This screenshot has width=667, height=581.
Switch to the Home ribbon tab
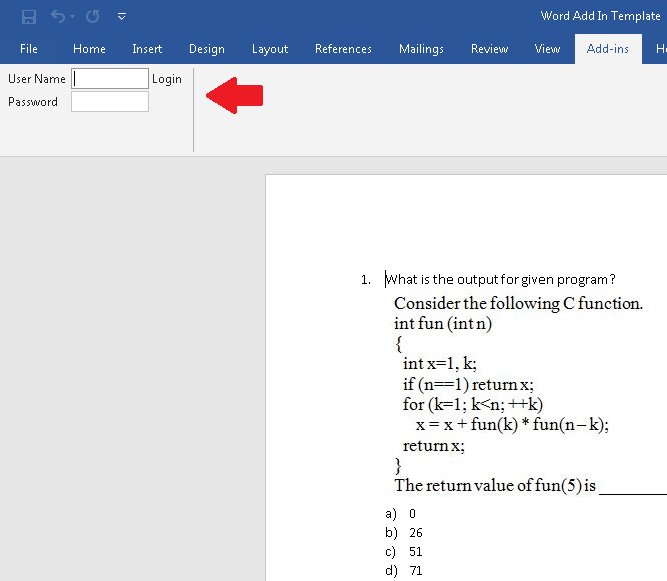click(89, 49)
